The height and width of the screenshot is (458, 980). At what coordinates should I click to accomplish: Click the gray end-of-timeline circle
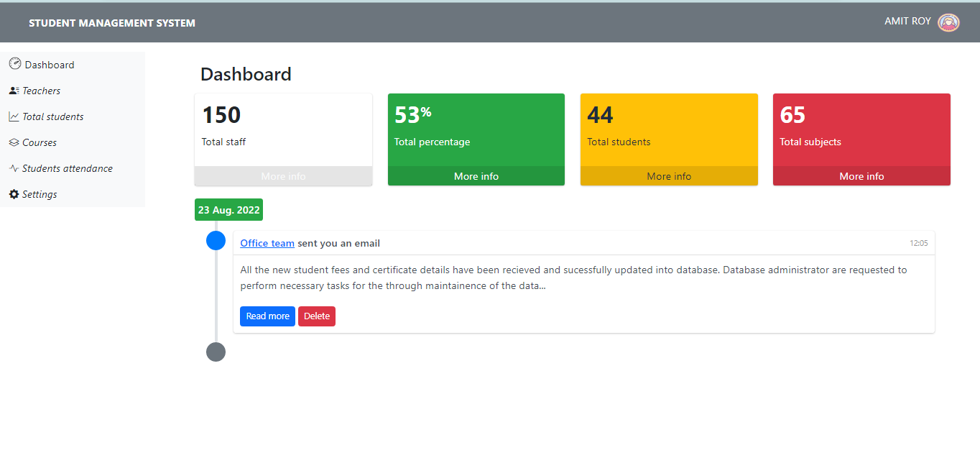coord(216,352)
